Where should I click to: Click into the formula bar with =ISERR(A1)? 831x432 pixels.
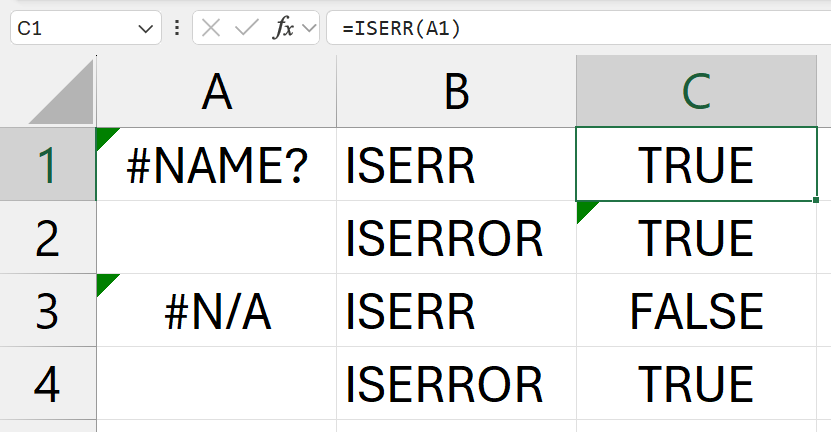click(x=580, y=28)
